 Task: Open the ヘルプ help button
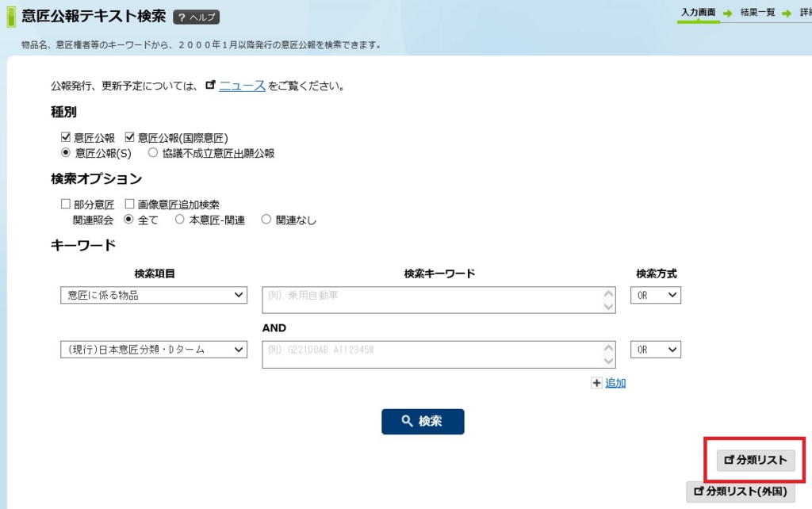tap(197, 17)
